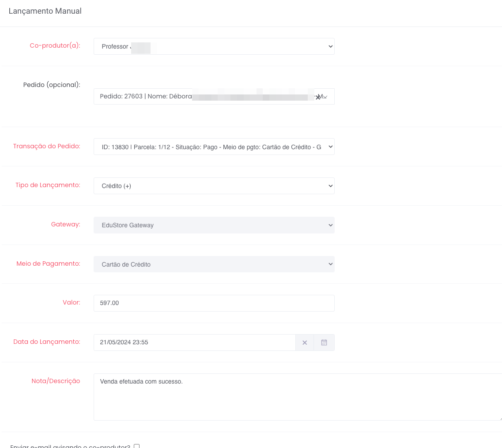
Task: Click the Transação do Pedido label
Action: (x=47, y=146)
